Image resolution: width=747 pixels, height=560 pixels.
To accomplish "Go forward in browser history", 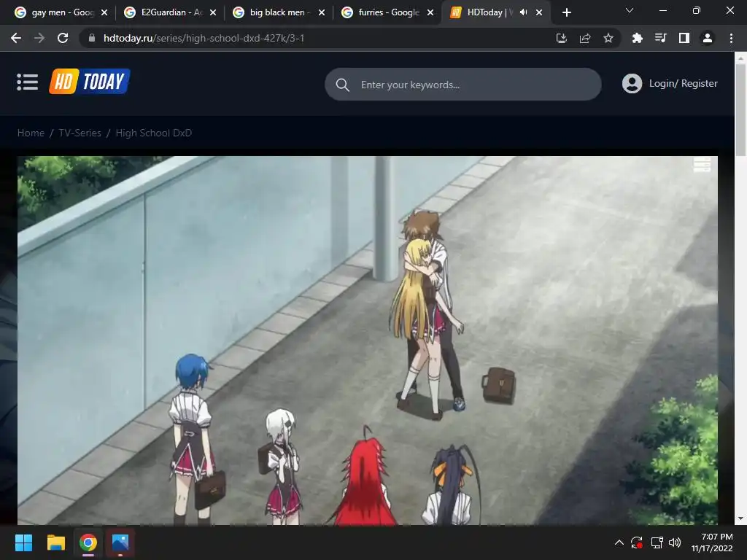I will tap(39, 38).
